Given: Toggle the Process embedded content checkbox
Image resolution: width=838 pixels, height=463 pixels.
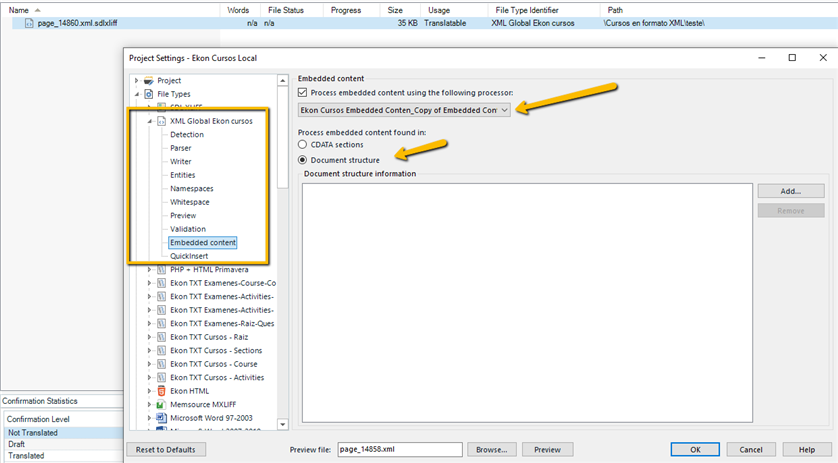Looking at the screenshot, I should tap(304, 92).
